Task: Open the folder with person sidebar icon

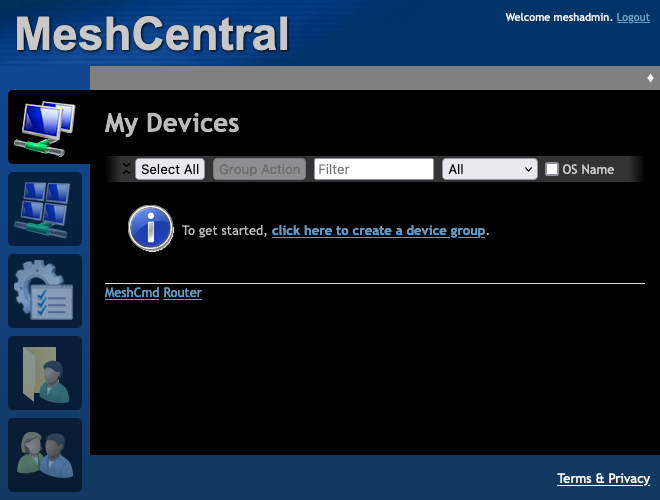Action: [45, 373]
